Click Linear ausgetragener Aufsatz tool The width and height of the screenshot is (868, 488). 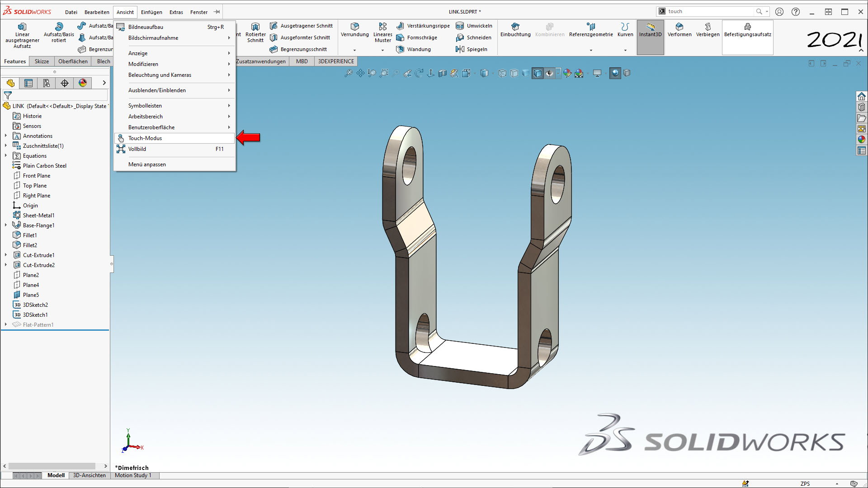[22, 35]
